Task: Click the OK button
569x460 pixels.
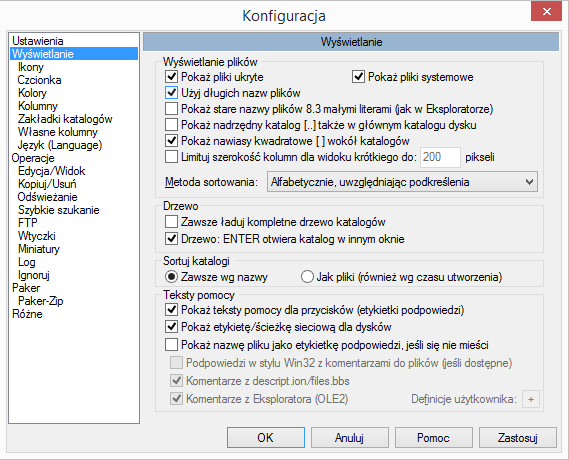Action: click(x=266, y=438)
